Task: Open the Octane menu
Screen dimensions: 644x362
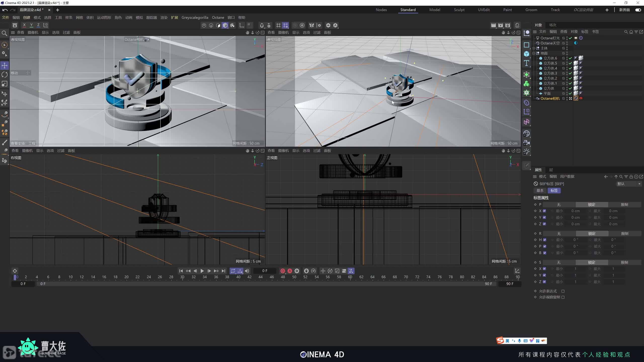Action: tap(218, 18)
